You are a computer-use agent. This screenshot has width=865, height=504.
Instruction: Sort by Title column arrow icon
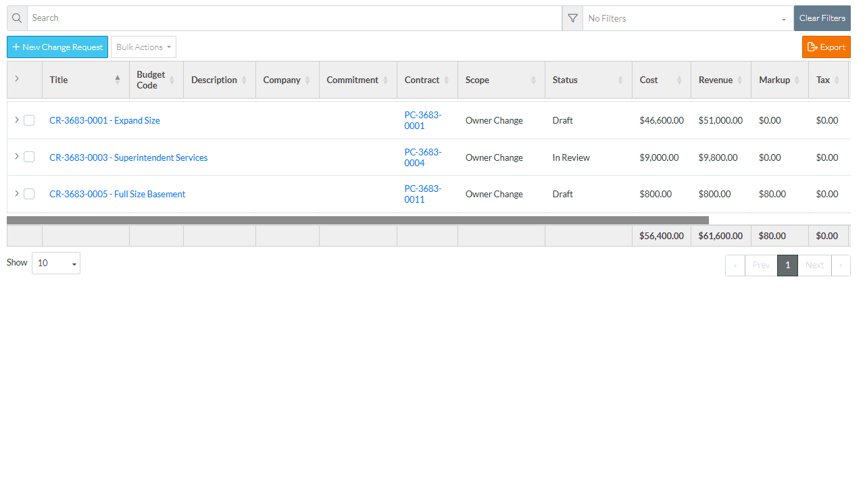click(x=118, y=80)
